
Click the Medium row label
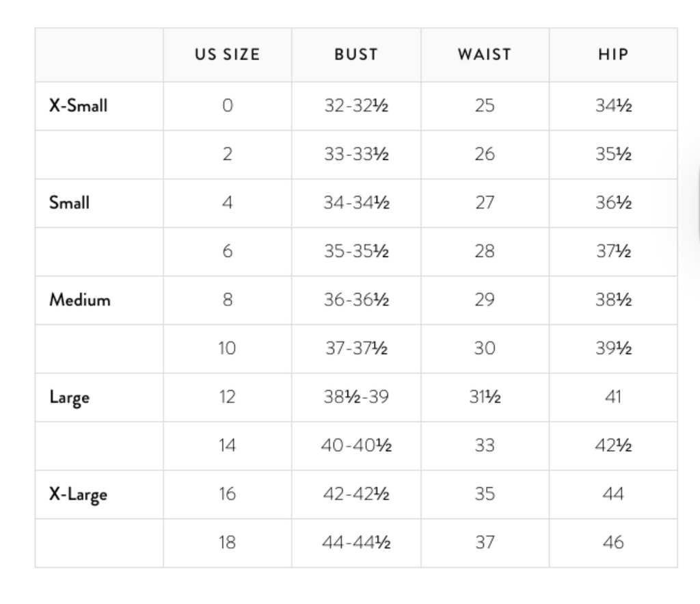tap(79, 300)
